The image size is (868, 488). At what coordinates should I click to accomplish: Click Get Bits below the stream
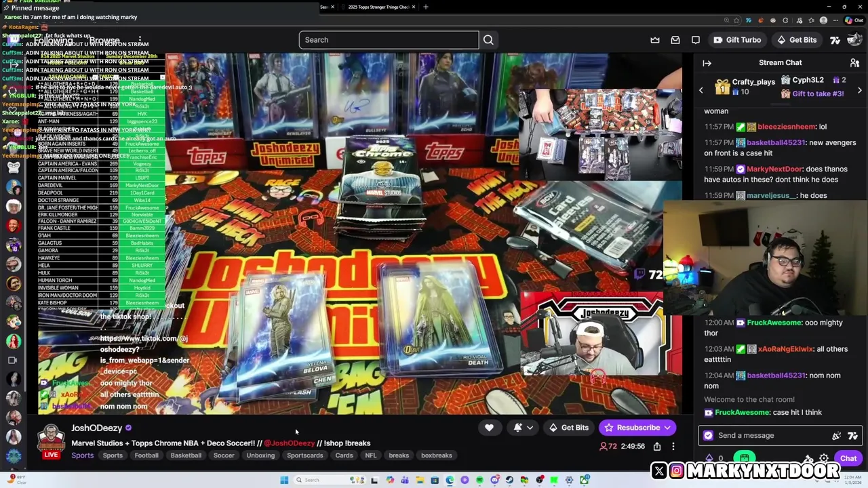click(569, 428)
